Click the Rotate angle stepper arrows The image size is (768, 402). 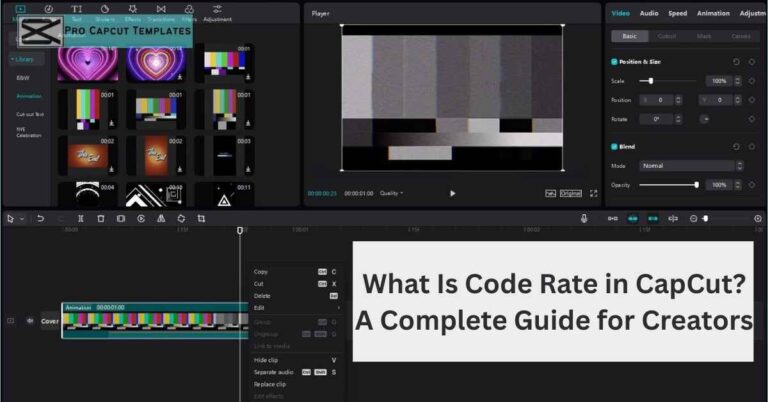678,119
